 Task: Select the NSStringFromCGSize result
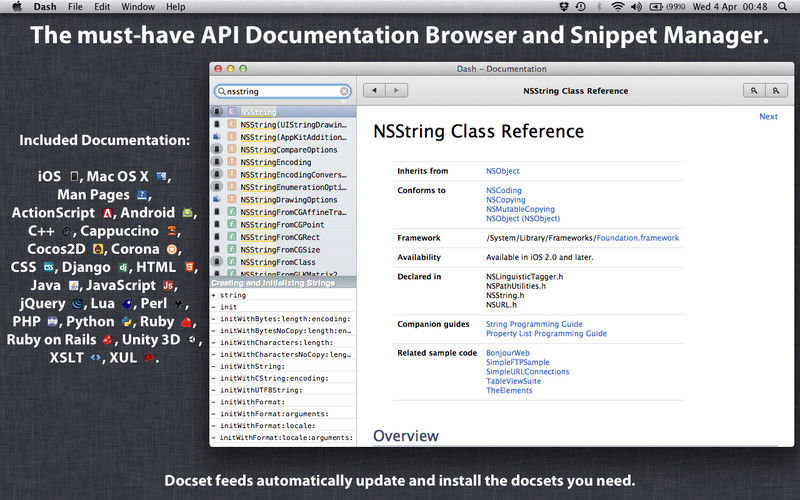click(x=283, y=249)
